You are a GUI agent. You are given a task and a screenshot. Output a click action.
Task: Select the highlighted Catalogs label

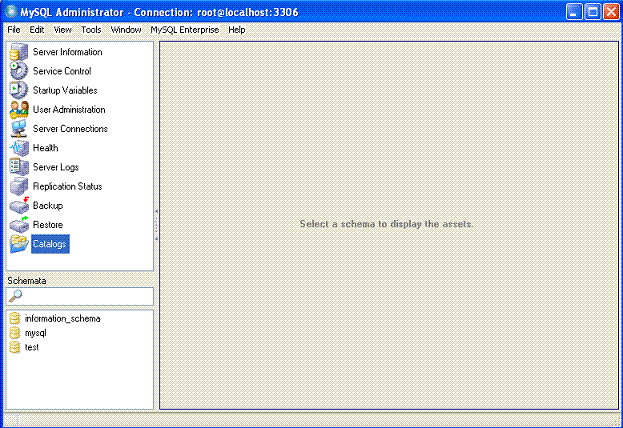[50, 244]
